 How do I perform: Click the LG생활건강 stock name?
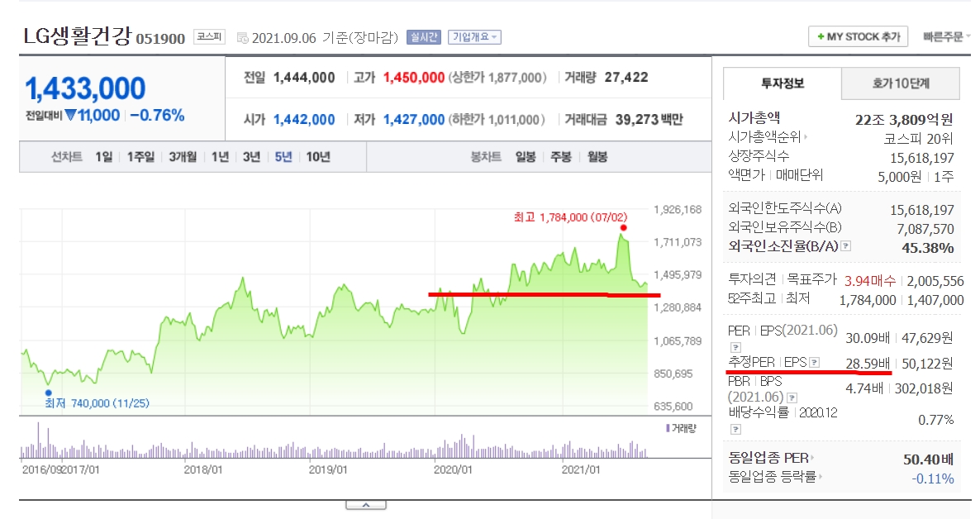pyautogui.click(x=78, y=36)
